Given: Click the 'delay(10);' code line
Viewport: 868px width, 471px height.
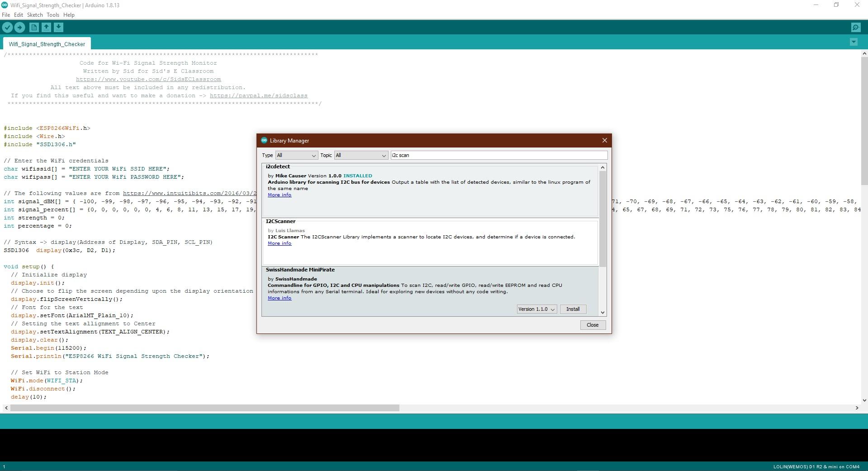Looking at the screenshot, I should pyautogui.click(x=29, y=397).
